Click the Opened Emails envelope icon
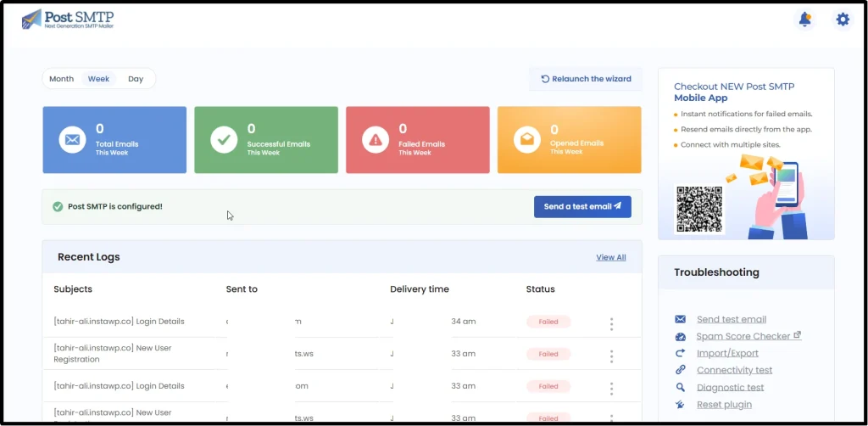The height and width of the screenshot is (426, 868). coord(527,140)
